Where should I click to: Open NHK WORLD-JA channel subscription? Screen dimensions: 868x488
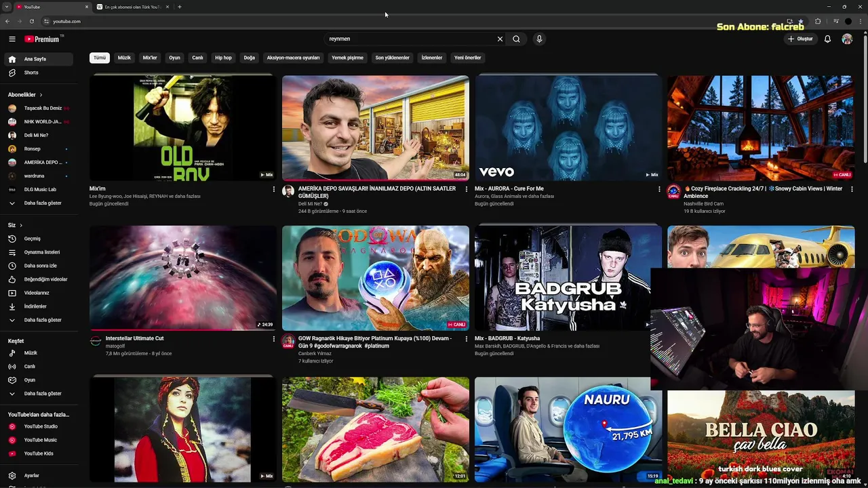pyautogui.click(x=40, y=122)
